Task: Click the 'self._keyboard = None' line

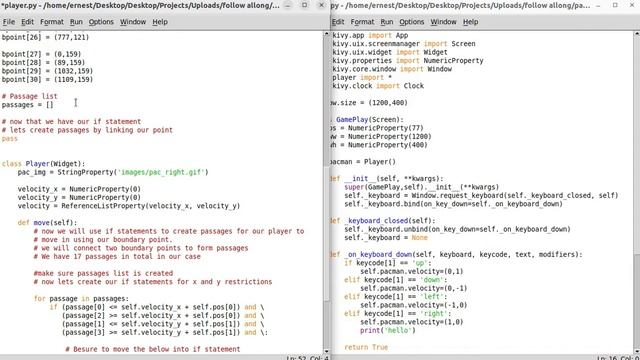Action: [x=386, y=238]
